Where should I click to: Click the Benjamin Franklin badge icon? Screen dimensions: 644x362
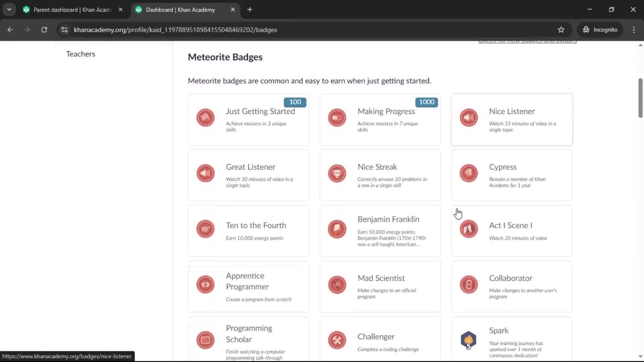(337, 229)
